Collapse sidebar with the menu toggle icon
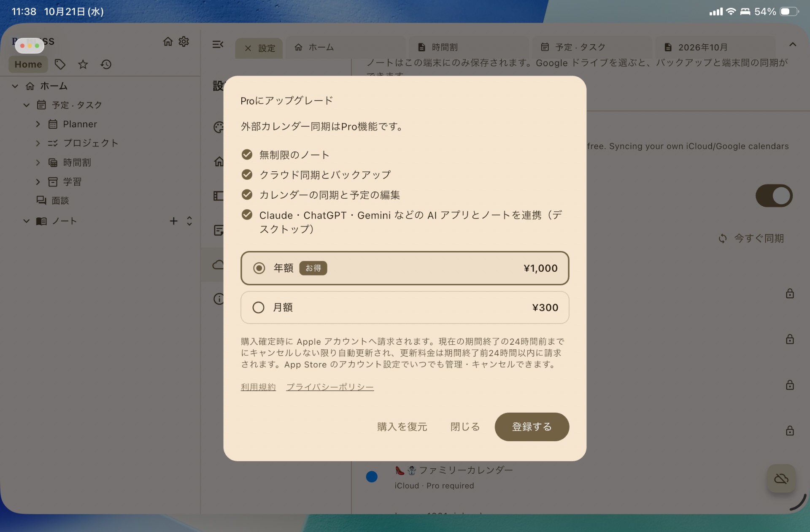The height and width of the screenshot is (532, 810). (218, 44)
